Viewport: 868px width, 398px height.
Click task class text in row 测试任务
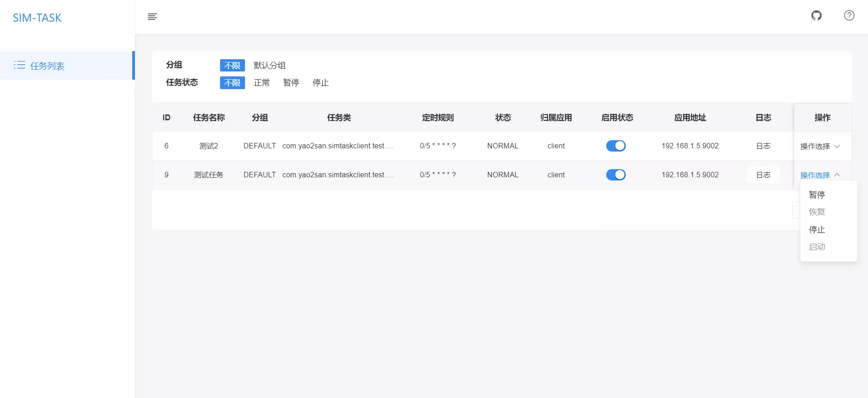(x=338, y=175)
